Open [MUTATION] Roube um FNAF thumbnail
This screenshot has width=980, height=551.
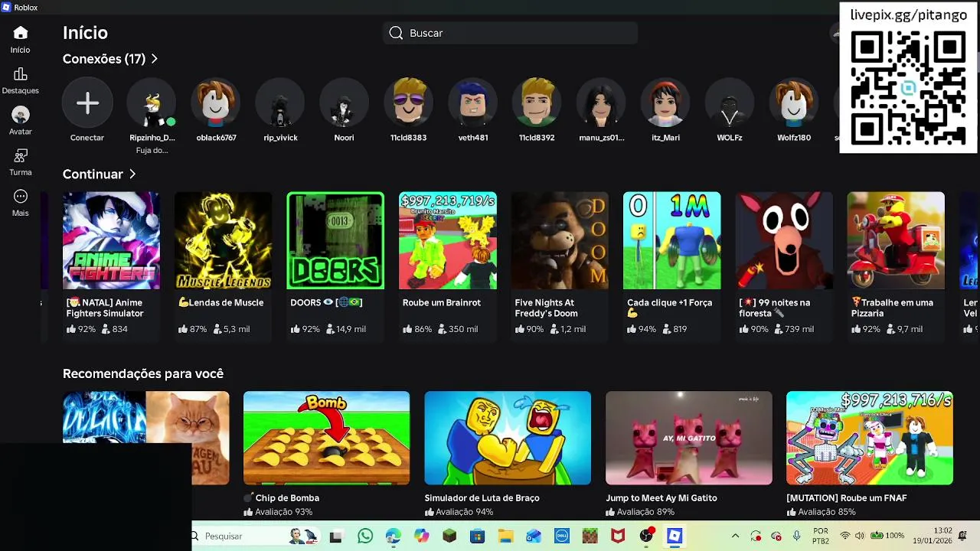coord(870,438)
